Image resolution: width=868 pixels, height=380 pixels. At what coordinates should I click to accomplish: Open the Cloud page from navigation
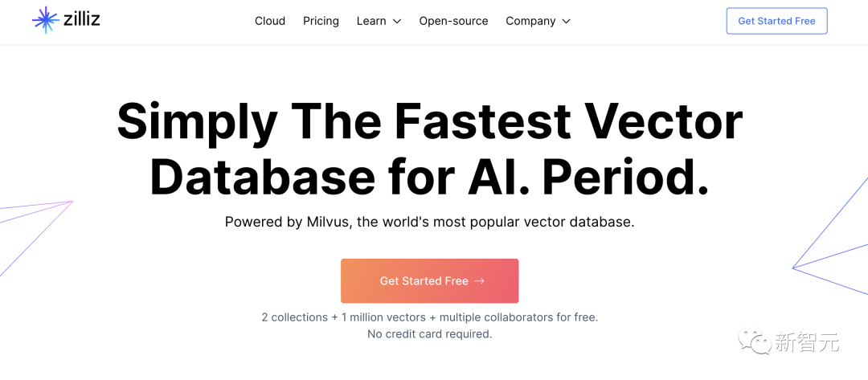coord(270,21)
